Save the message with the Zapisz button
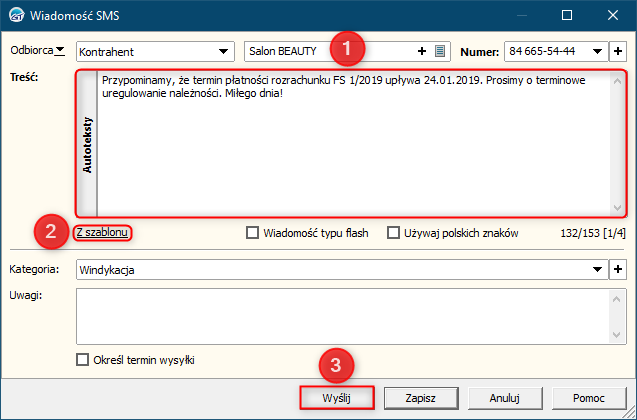The width and height of the screenshot is (637, 420). tap(420, 398)
